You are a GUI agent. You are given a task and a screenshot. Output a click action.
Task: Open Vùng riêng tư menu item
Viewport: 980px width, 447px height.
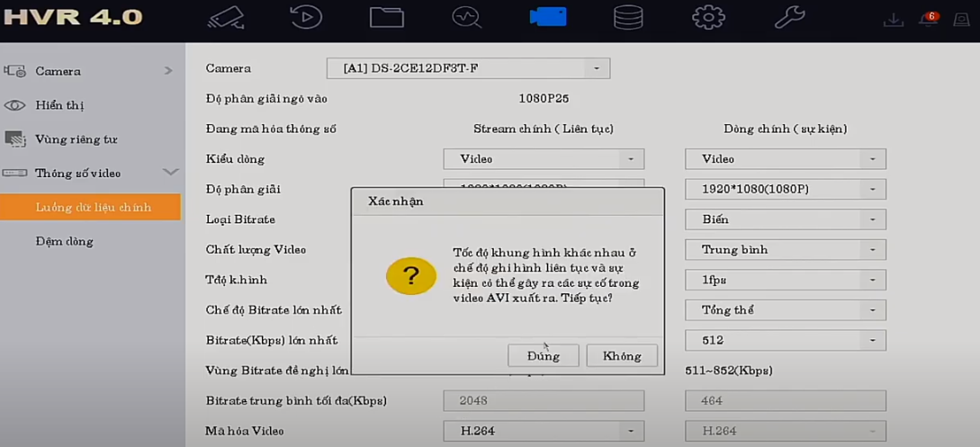[76, 139]
